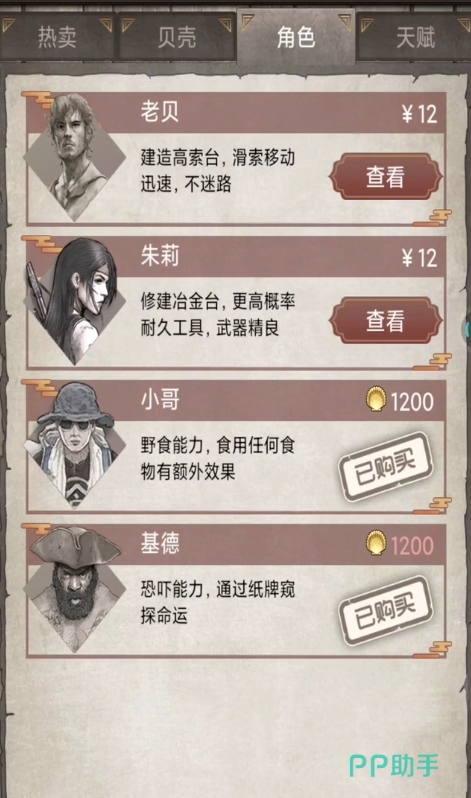Click 查看 button for 老贝
The height and width of the screenshot is (798, 471).
tap(385, 177)
